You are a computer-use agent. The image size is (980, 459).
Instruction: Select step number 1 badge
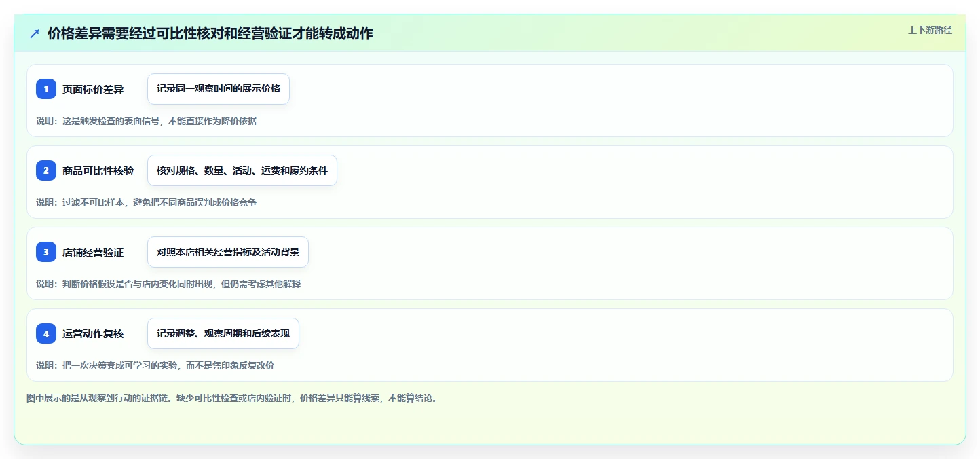click(46, 89)
